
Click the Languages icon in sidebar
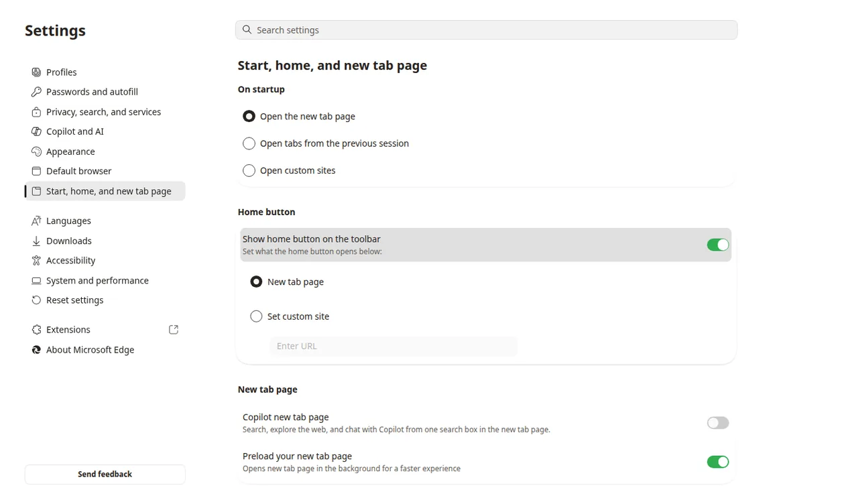click(36, 220)
